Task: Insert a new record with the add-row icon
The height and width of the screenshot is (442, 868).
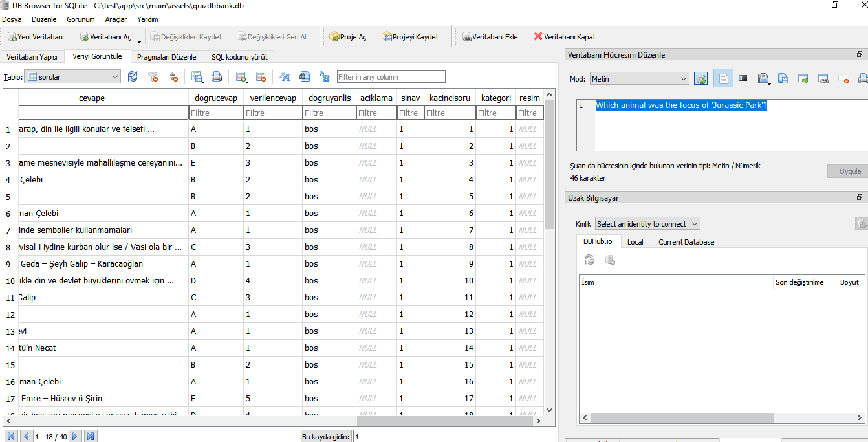Action: pos(241,76)
